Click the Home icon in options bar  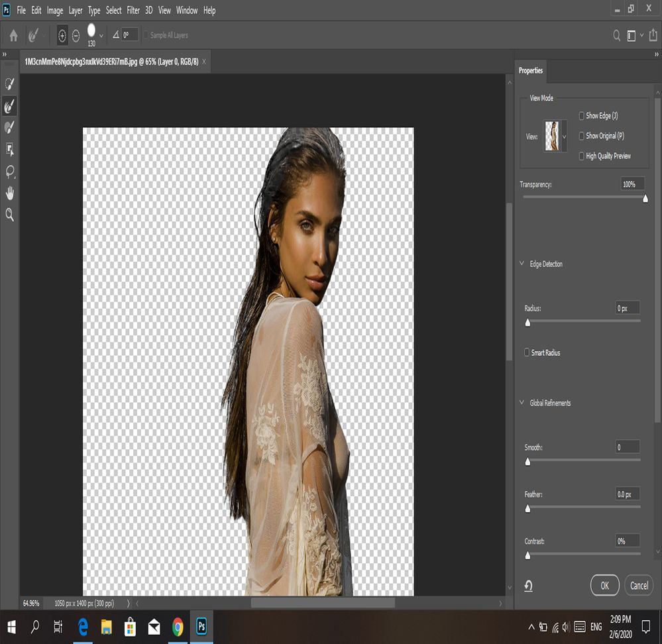tap(13, 36)
